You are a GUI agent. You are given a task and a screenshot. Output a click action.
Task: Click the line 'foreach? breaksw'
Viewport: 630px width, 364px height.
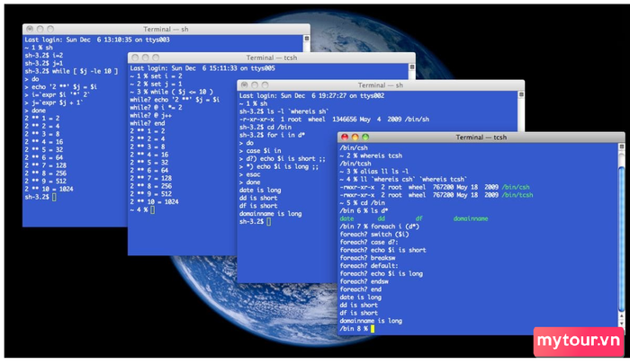(367, 258)
